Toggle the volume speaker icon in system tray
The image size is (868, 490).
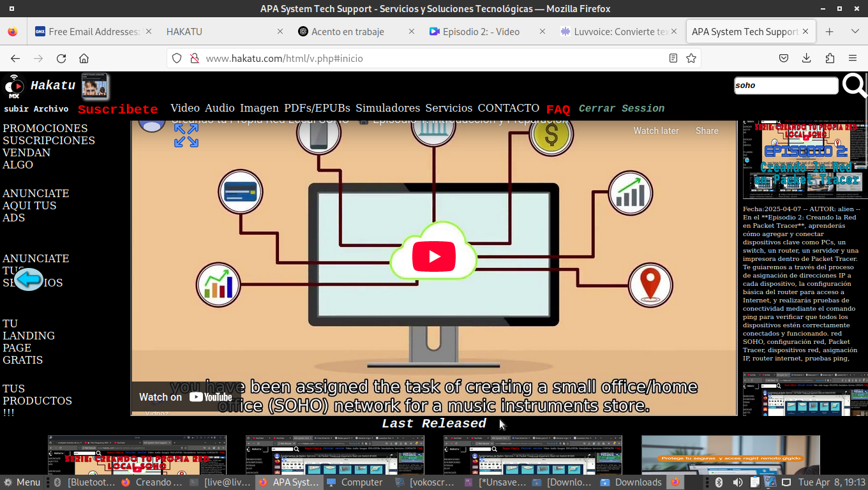click(x=737, y=482)
